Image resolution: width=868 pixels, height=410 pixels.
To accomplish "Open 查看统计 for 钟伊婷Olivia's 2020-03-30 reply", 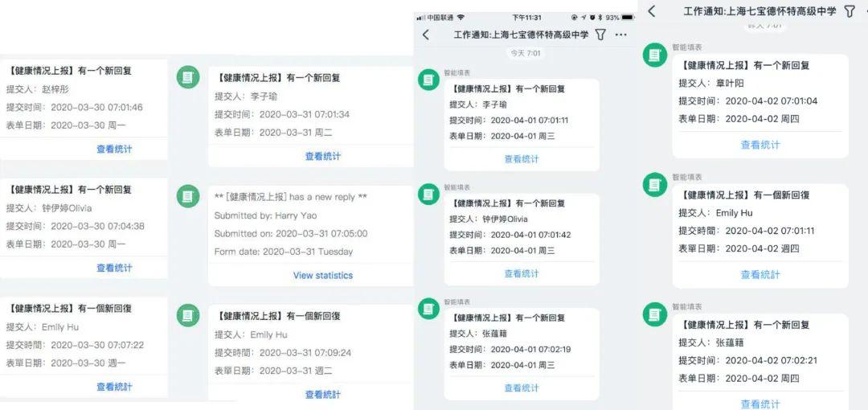I will pyautogui.click(x=115, y=268).
